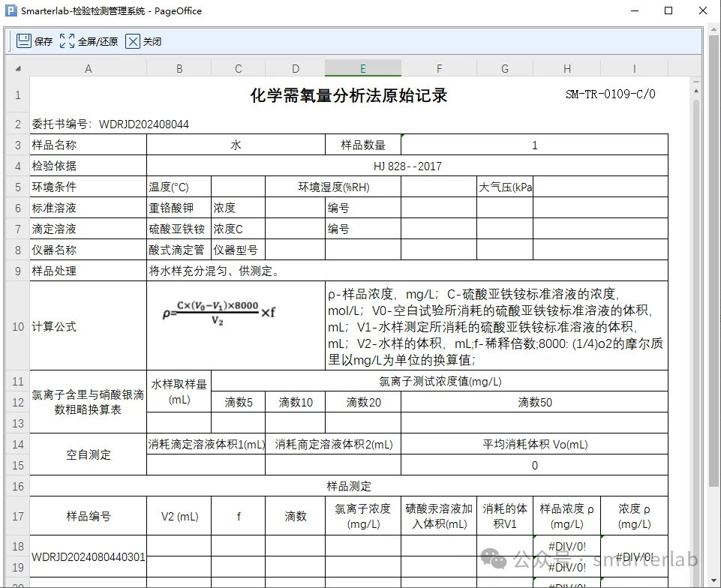Screen dimensions: 721x588
Task: Select column G header
Action: (x=505, y=69)
